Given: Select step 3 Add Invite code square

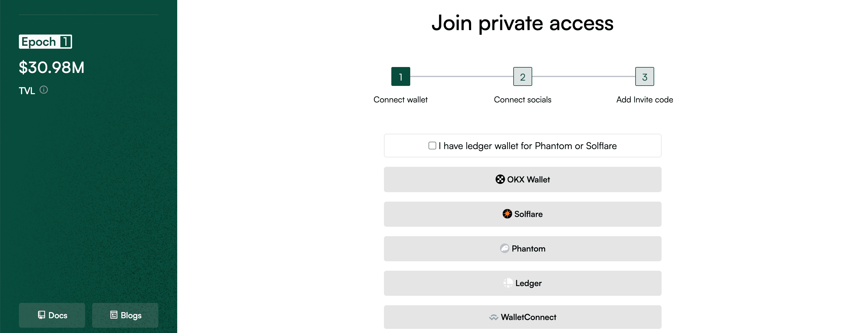Looking at the screenshot, I should click(x=644, y=77).
